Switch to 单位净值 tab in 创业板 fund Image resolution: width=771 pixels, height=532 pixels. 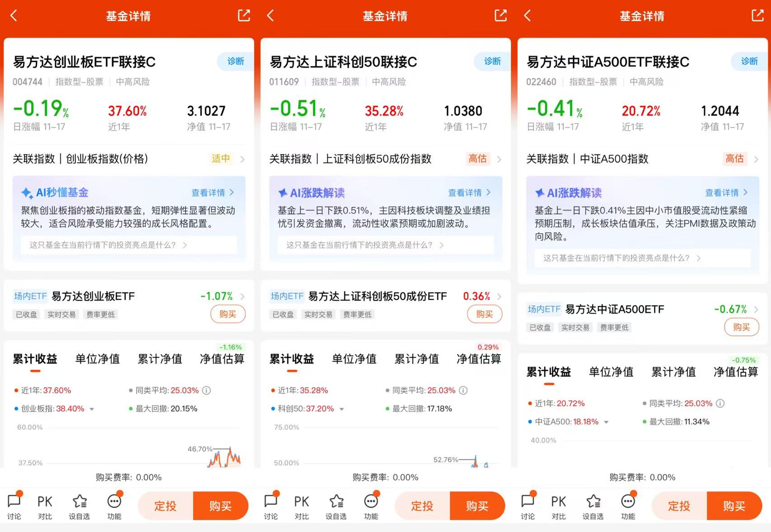(98, 359)
